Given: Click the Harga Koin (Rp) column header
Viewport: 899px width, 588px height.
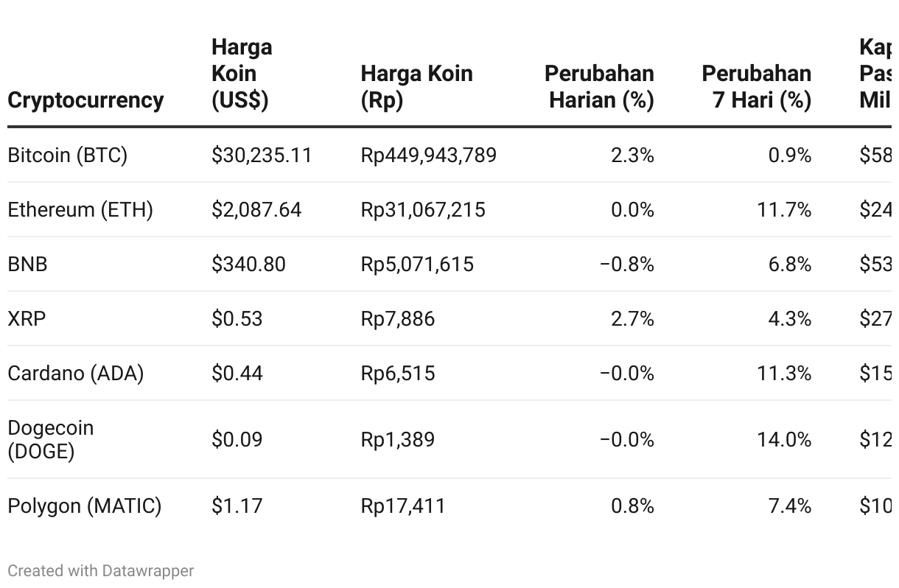Looking at the screenshot, I should tap(416, 86).
